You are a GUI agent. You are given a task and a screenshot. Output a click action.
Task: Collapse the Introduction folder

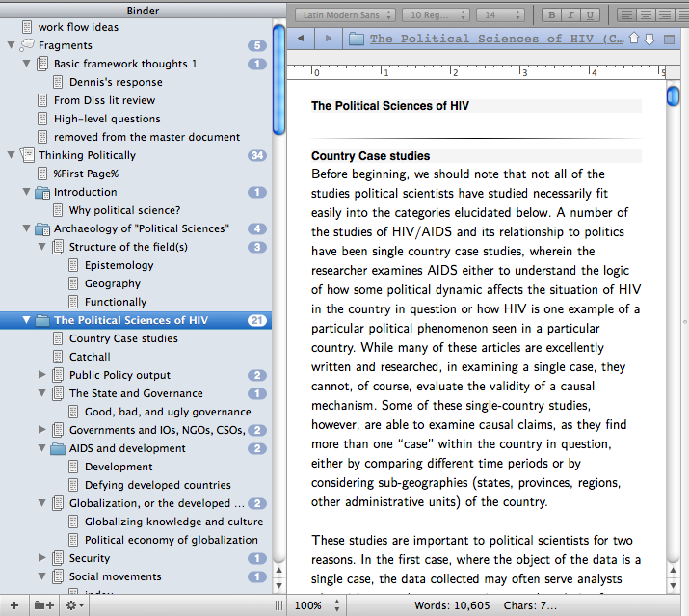27,192
